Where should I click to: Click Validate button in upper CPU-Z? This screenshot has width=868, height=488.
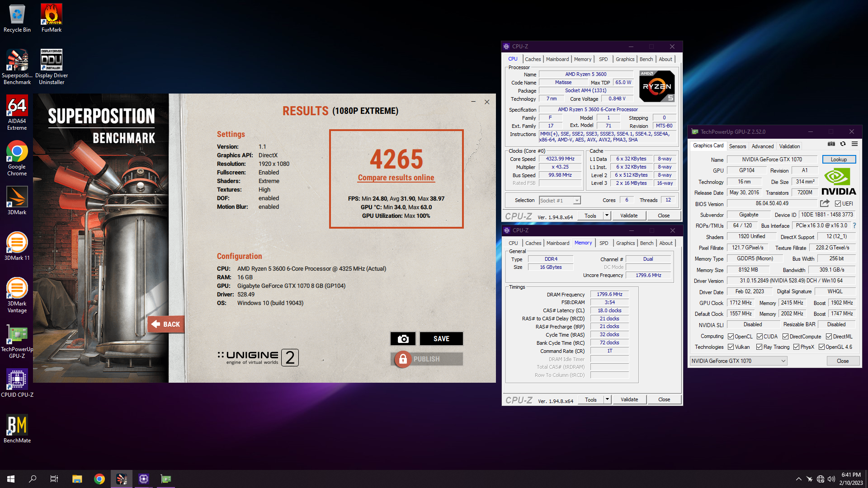[x=629, y=216]
